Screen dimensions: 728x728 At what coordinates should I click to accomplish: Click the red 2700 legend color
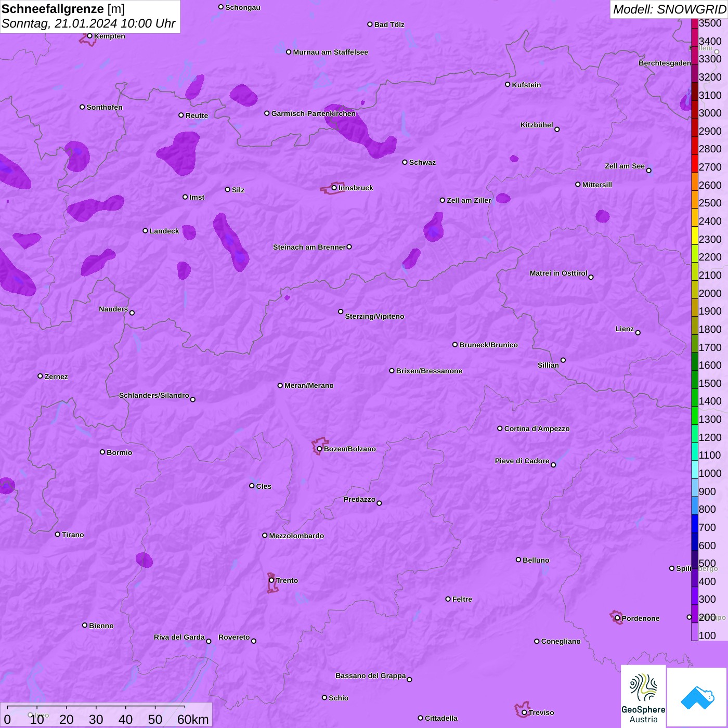point(695,163)
